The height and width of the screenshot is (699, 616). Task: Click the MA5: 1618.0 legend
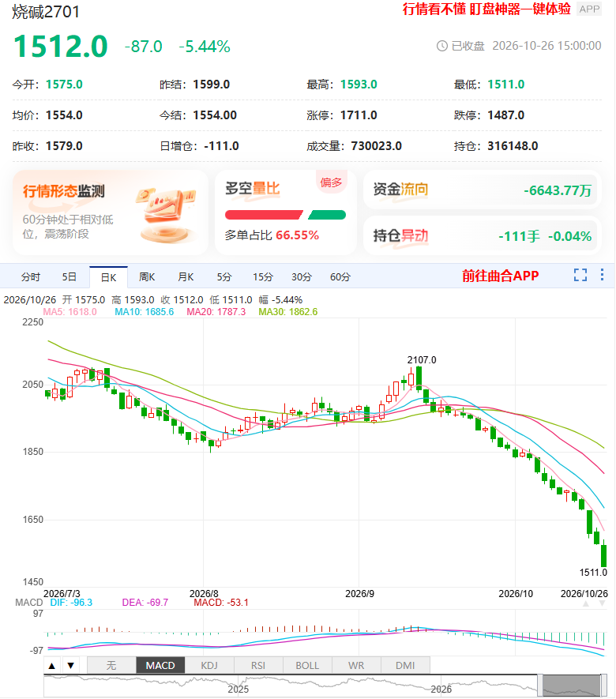[x=70, y=312]
